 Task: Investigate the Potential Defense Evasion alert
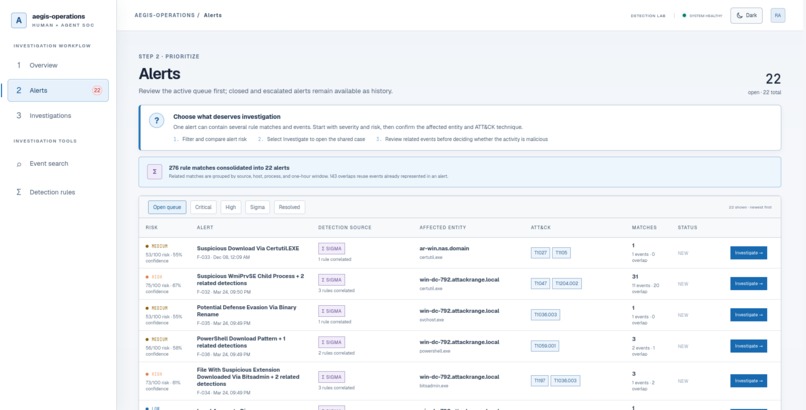[x=748, y=315]
